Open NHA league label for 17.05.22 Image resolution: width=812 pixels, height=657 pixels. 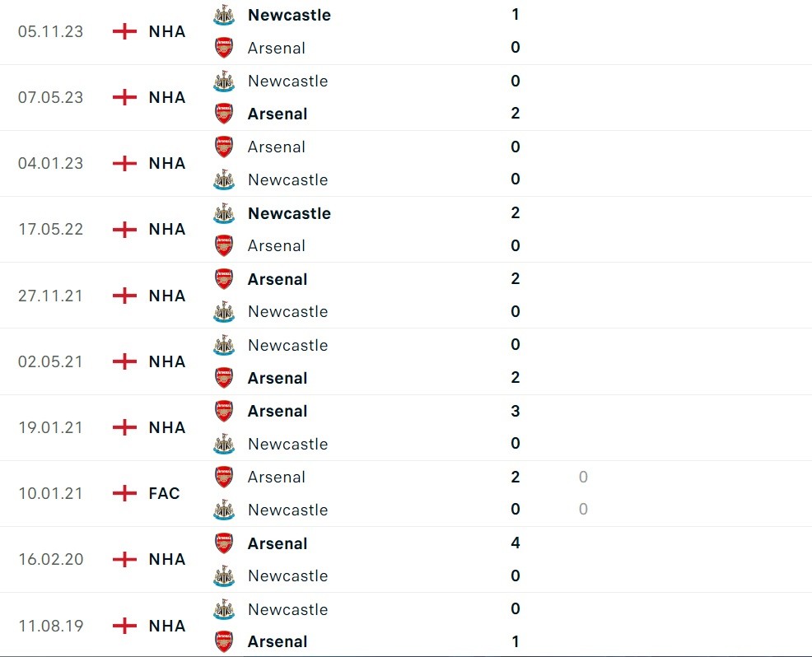pos(167,229)
